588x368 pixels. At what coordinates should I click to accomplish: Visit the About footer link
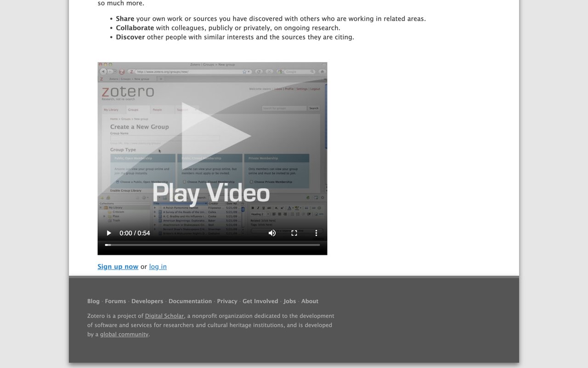click(310, 301)
